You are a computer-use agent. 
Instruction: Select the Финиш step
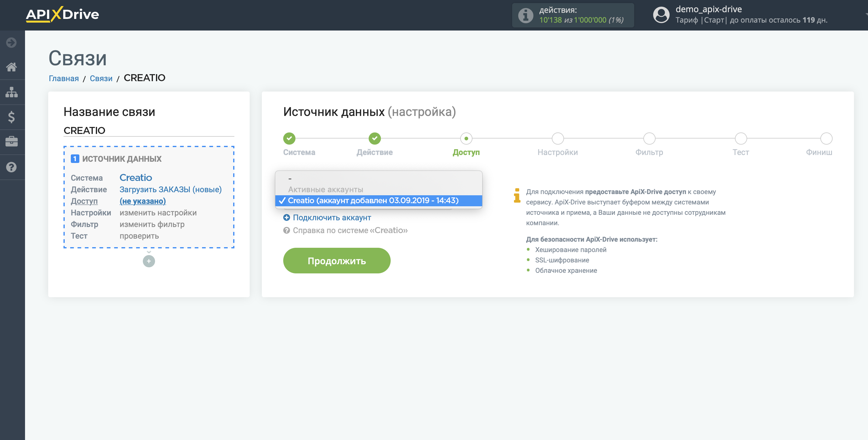(826, 139)
